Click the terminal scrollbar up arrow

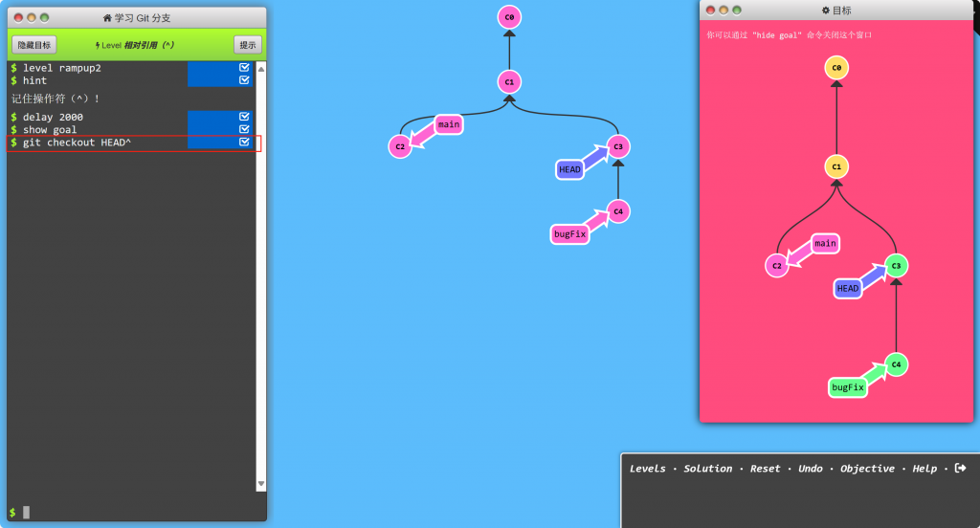pos(260,69)
